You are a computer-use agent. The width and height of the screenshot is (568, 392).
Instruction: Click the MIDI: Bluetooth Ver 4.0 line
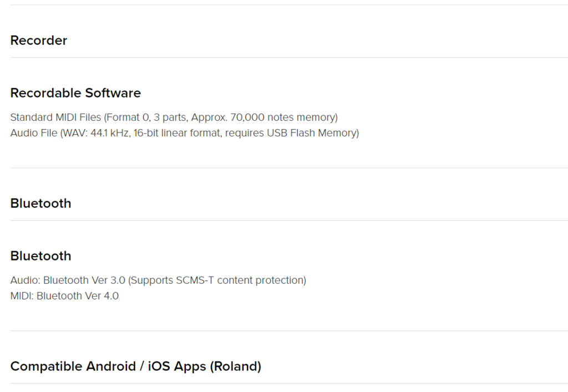pos(64,296)
